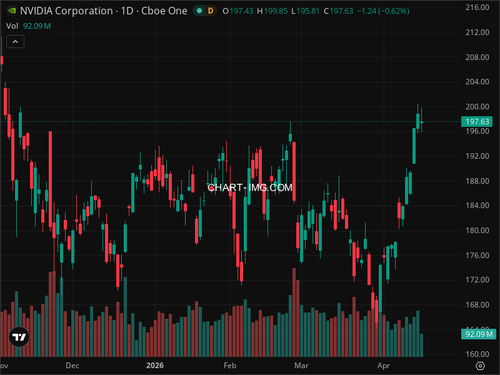Click the 200.00 price axis label
Viewport: 500px width, 375px height.
477,107
